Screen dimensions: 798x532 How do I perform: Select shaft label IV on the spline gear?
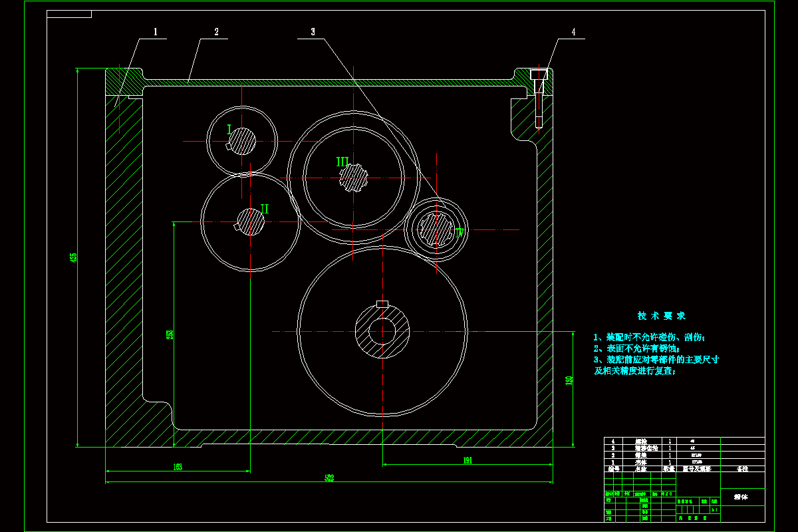(x=459, y=231)
